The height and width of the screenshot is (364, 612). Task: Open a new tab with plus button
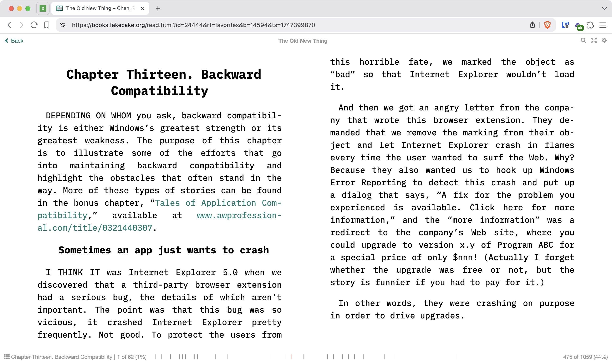[158, 8]
